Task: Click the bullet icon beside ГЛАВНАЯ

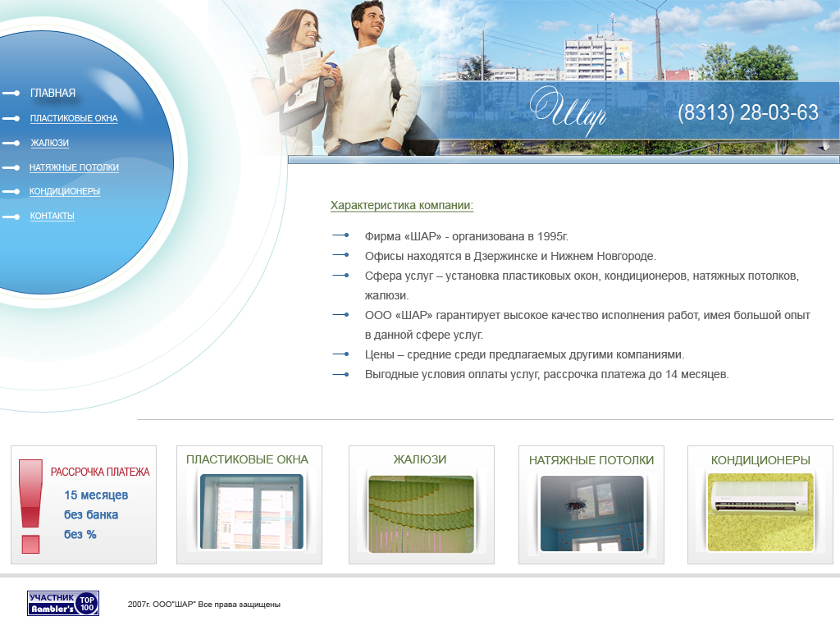Action: tap(11, 94)
